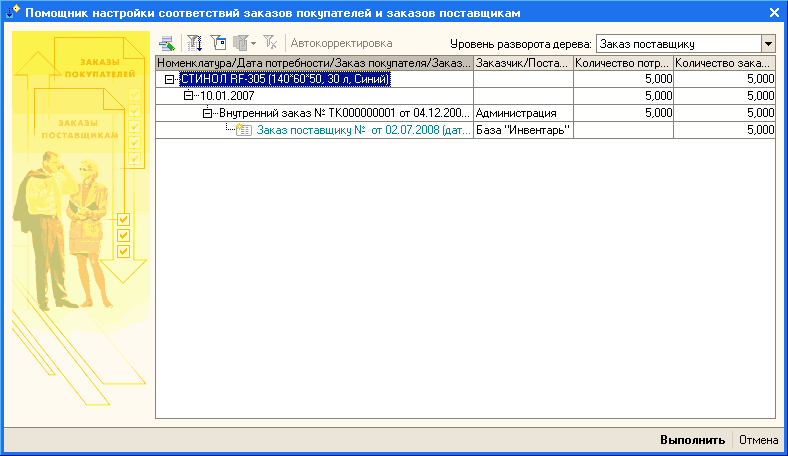Click the disable filter funnel icon
Screen dimensions: 788x456
(x=271, y=44)
